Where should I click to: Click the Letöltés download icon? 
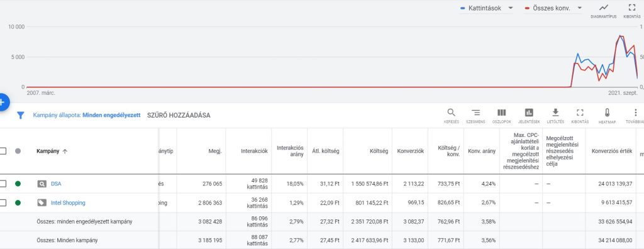coord(555,113)
